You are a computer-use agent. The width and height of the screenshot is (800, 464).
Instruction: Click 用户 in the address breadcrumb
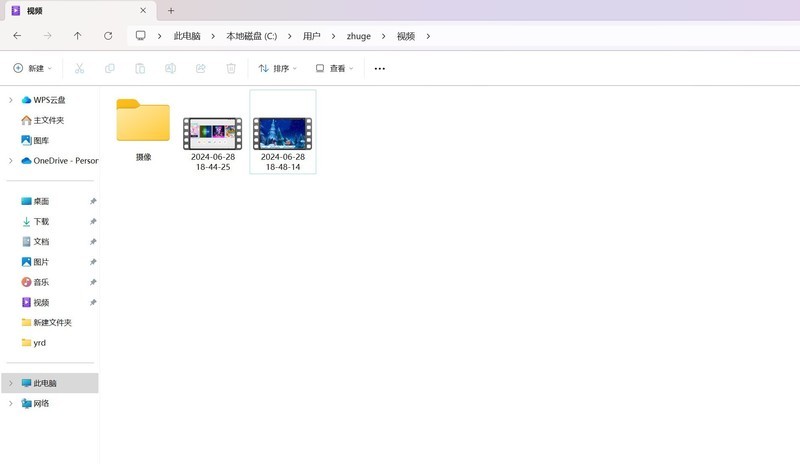(311, 36)
